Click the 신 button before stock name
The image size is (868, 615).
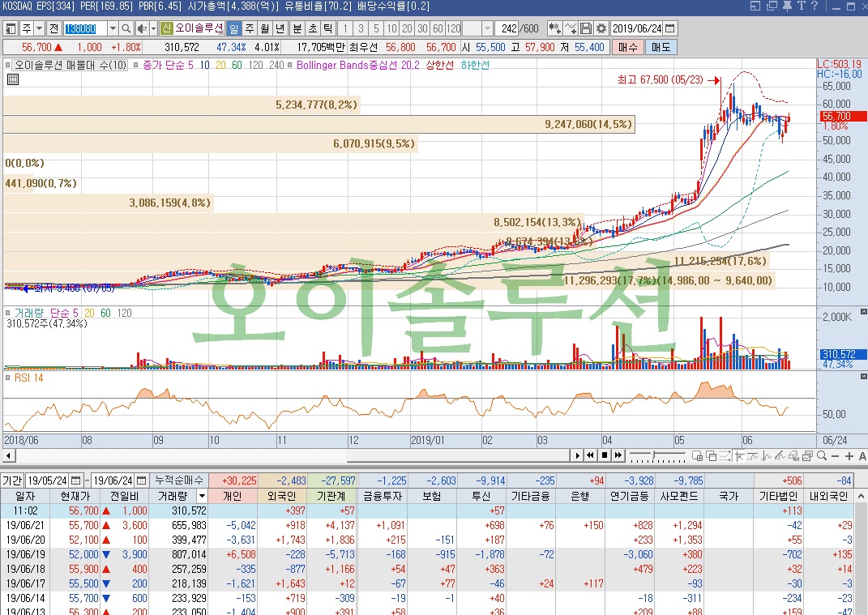pyautogui.click(x=166, y=28)
